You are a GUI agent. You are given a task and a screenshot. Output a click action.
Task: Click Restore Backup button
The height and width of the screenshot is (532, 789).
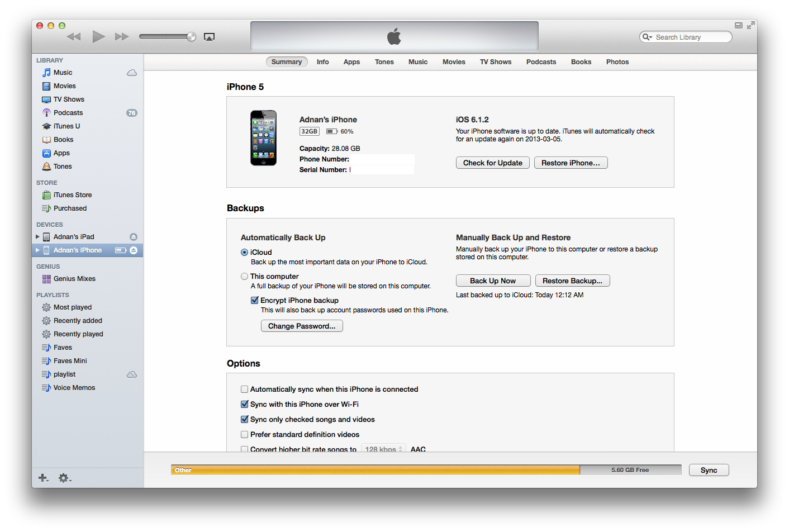[x=572, y=281]
